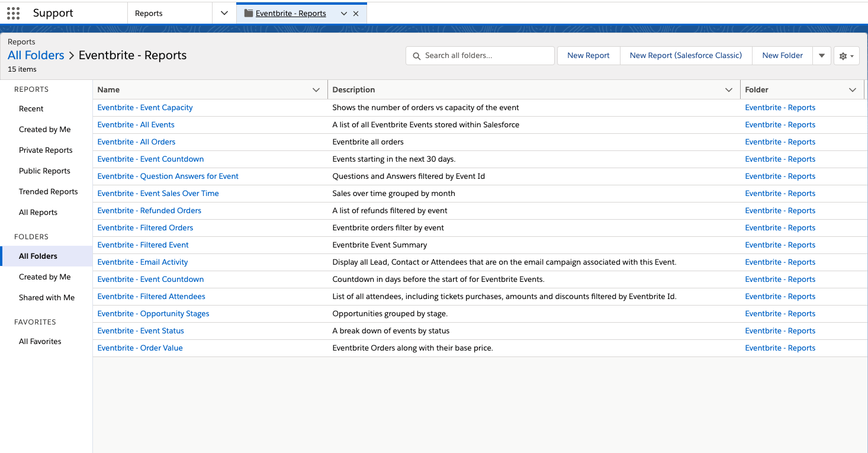868x453 pixels.
Task: Expand the Eventbrite - Reports tab chevron
Action: [343, 14]
